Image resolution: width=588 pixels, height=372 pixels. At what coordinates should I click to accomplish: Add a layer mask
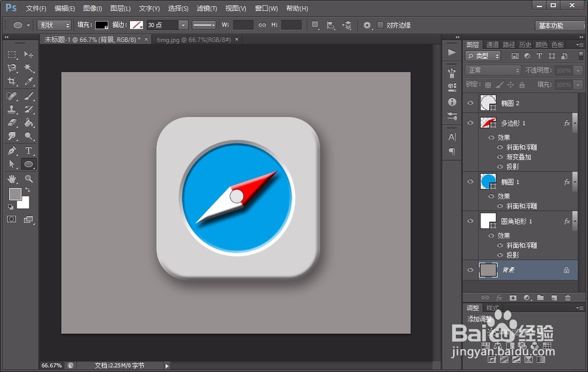tap(513, 298)
